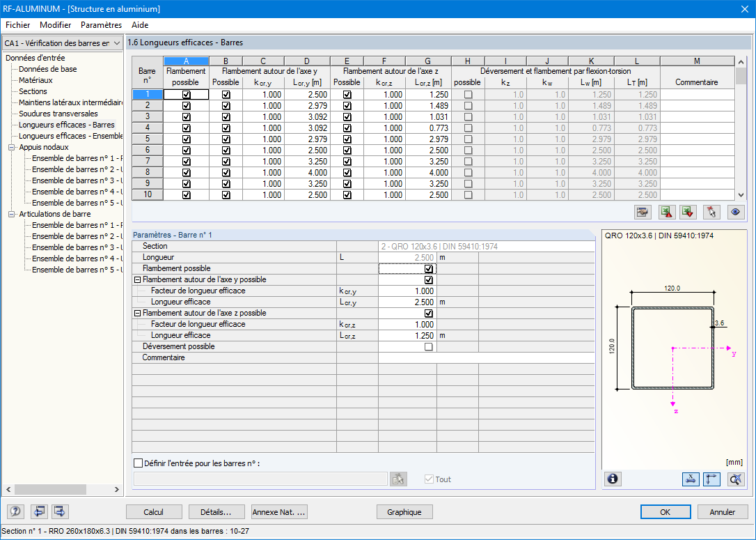Viewport: 756px width, 540px height.
Task: Open the Détails... dialog button
Action: tap(216, 512)
